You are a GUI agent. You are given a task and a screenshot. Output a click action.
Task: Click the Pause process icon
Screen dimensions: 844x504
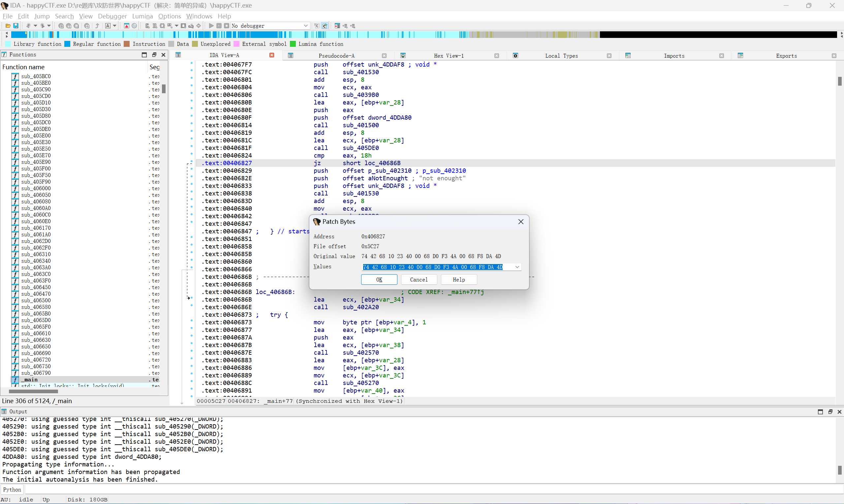pos(219,26)
